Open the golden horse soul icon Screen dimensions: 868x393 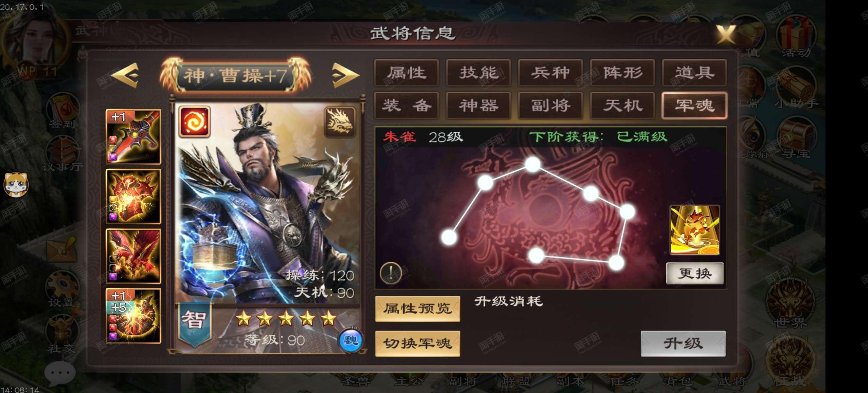[695, 230]
